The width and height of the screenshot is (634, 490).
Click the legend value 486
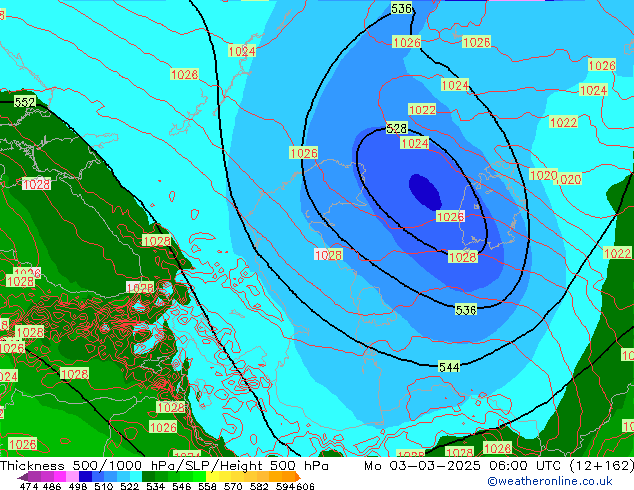52,486
